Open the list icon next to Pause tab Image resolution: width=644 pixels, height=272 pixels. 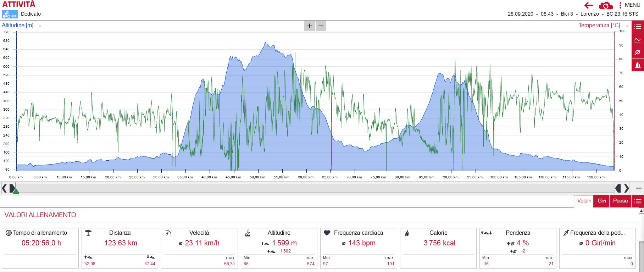[x=638, y=201]
